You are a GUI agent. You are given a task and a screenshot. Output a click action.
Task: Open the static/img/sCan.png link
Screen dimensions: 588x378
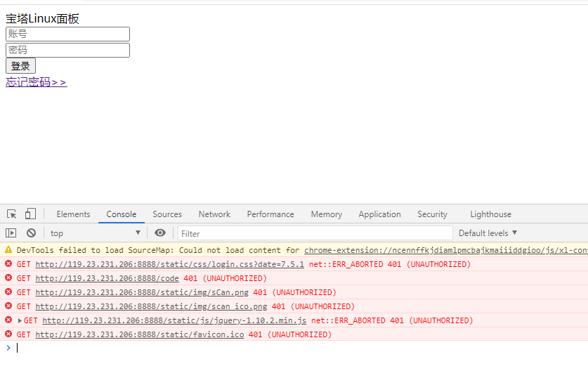[142, 292]
